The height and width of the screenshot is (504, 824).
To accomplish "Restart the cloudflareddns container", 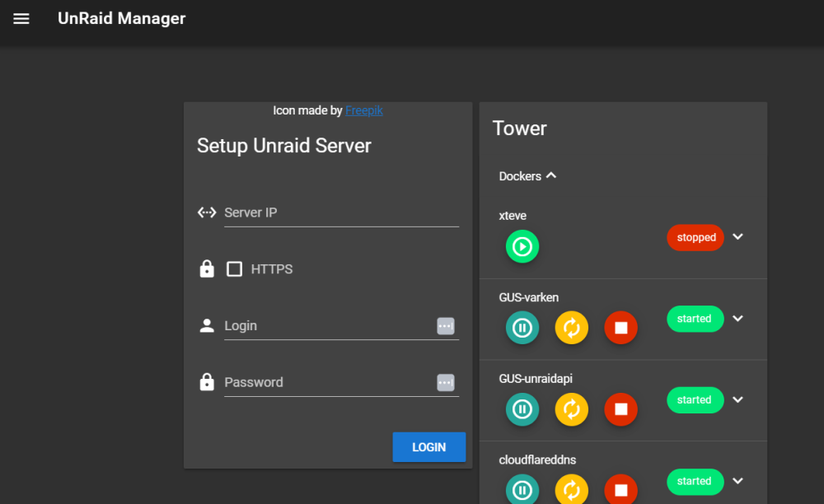I will point(571,489).
